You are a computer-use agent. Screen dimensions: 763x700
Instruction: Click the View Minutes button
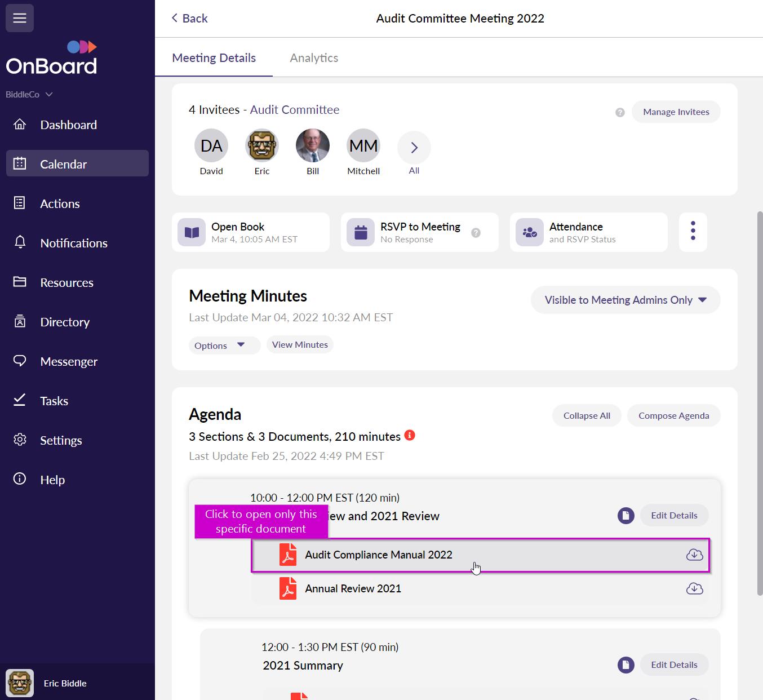click(300, 344)
